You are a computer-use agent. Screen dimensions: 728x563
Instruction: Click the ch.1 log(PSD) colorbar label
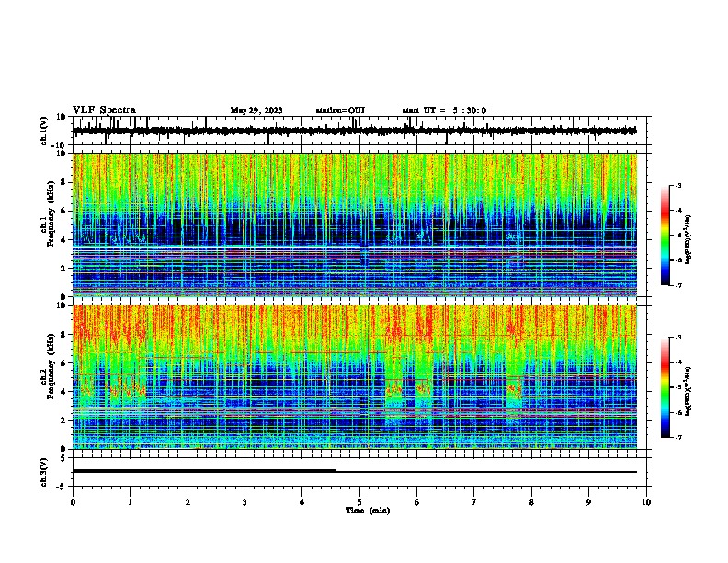[688, 239]
